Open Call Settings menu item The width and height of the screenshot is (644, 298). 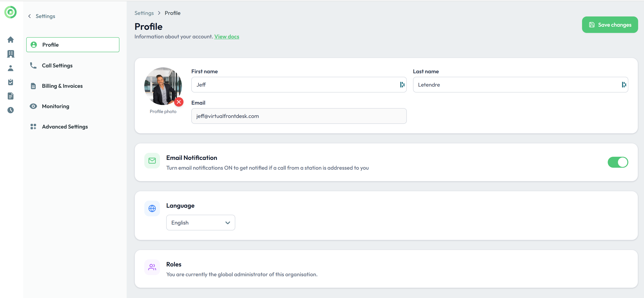coord(57,65)
